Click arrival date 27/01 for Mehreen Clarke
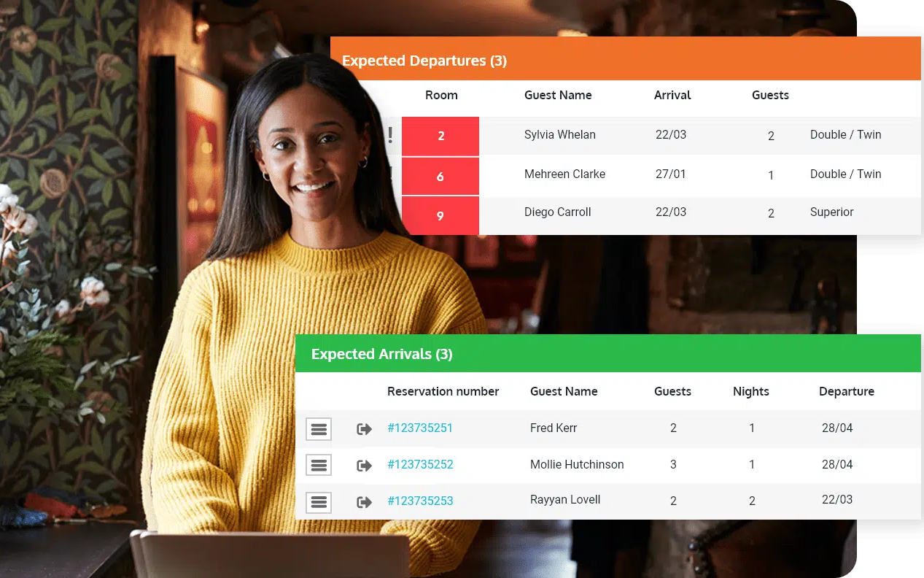 [671, 174]
